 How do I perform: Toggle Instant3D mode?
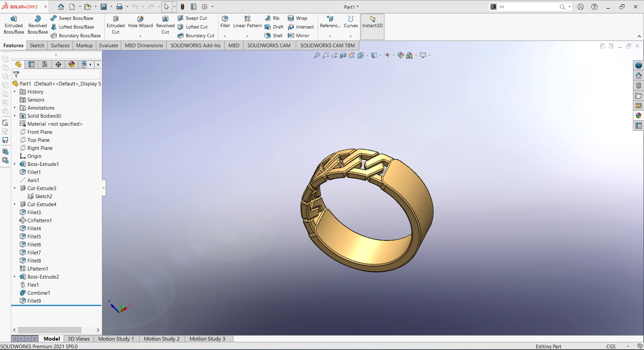(372, 26)
